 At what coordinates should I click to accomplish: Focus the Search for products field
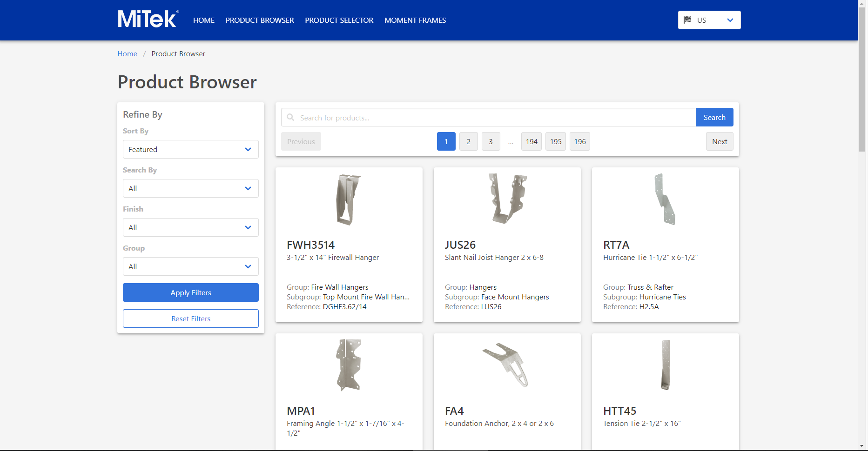point(493,118)
